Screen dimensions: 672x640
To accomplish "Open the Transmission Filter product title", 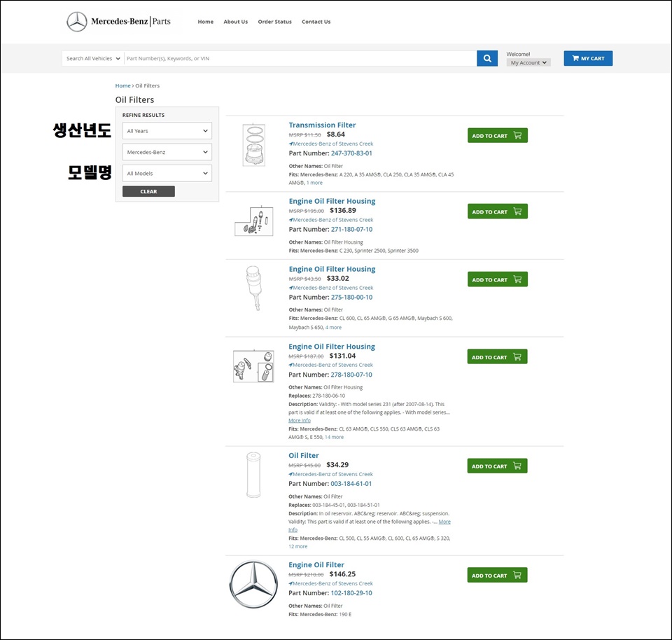I will pyautogui.click(x=322, y=125).
